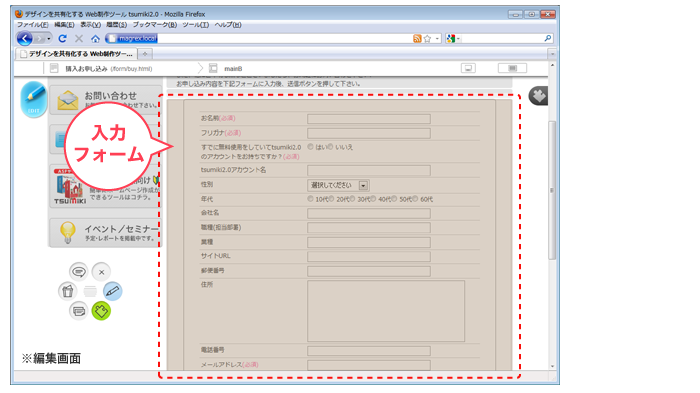Click the envelope お問い合わせ banner
The image size is (700, 393).
point(105,100)
